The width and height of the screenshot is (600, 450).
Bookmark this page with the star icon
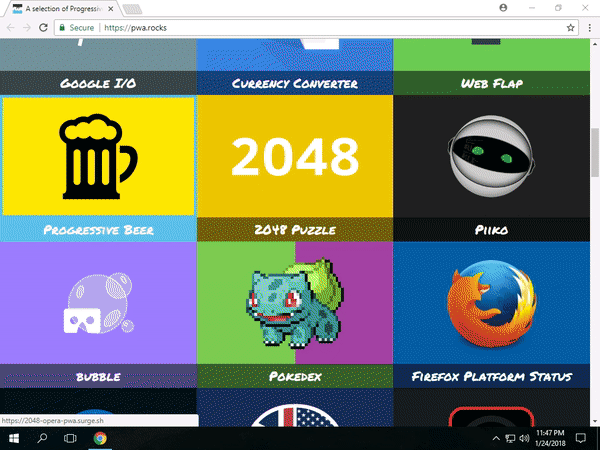(x=571, y=28)
